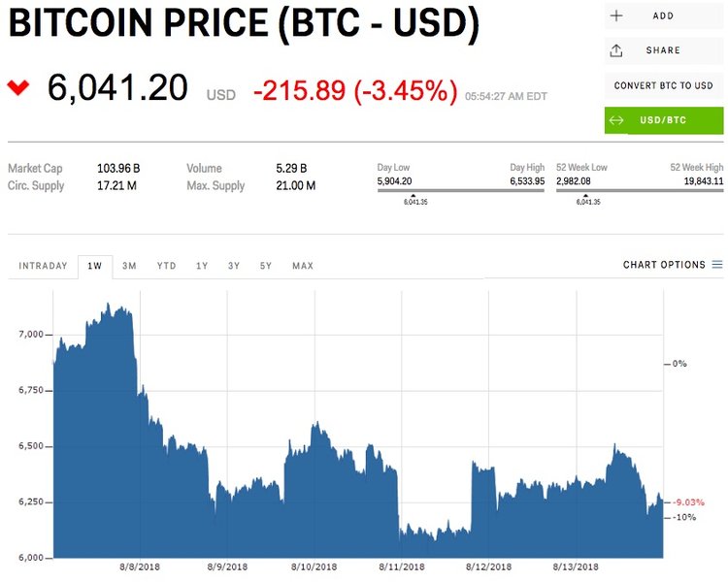Image resolution: width=728 pixels, height=582 pixels.
Task: Click the double-arrow swap icon on USD/BTC
Action: [x=616, y=120]
